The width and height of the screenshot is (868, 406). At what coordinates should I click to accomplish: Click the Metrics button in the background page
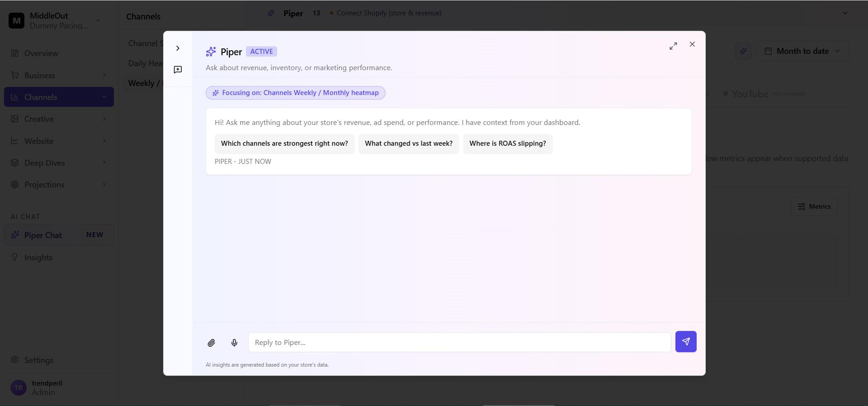pos(814,206)
